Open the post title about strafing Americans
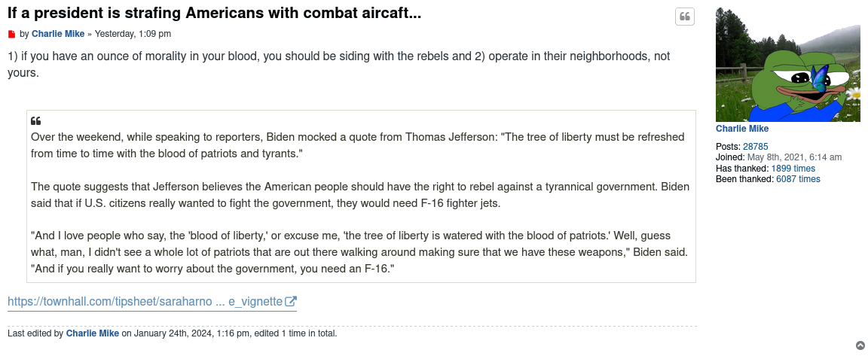This screenshot has width=868, height=356. coord(214,14)
